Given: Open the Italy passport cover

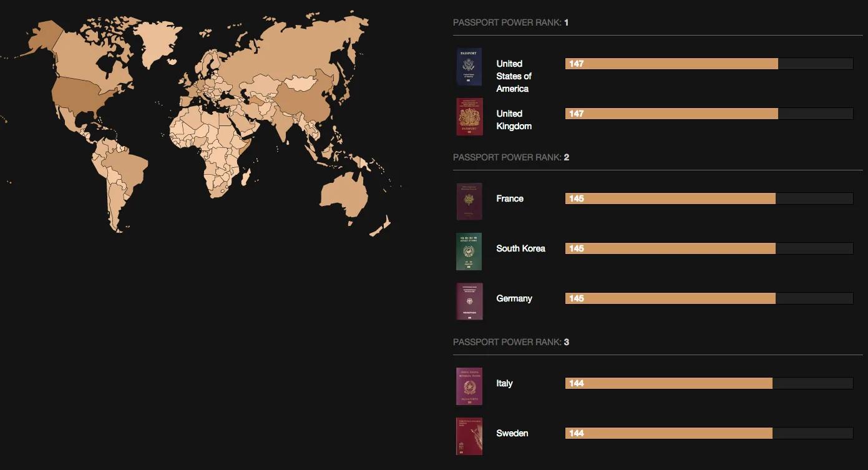Looking at the screenshot, I should click(469, 386).
